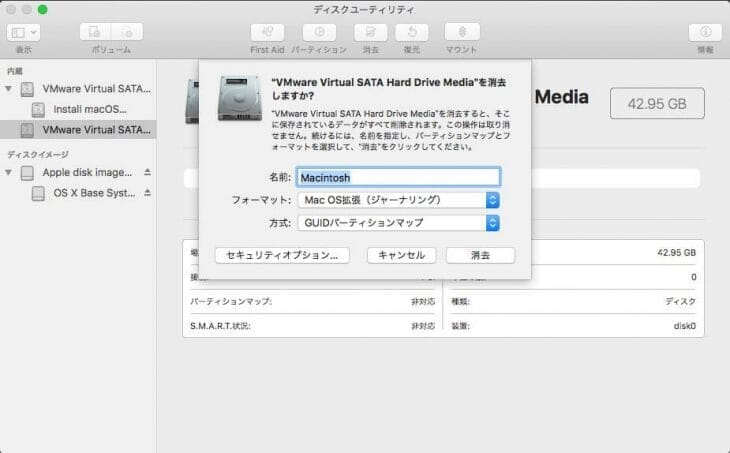Viewport: 730px width, 453px height.
Task: Select the 復元 (Restore) toolbar icon
Action: point(413,32)
